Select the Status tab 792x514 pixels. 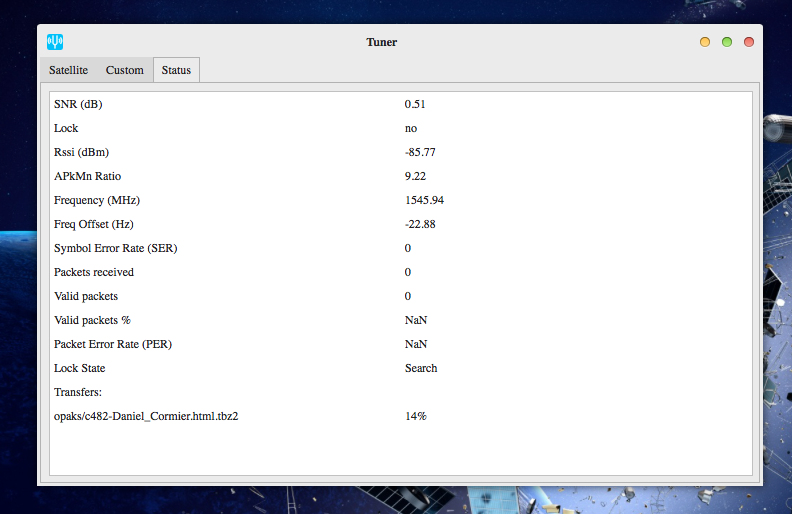pyautogui.click(x=176, y=70)
